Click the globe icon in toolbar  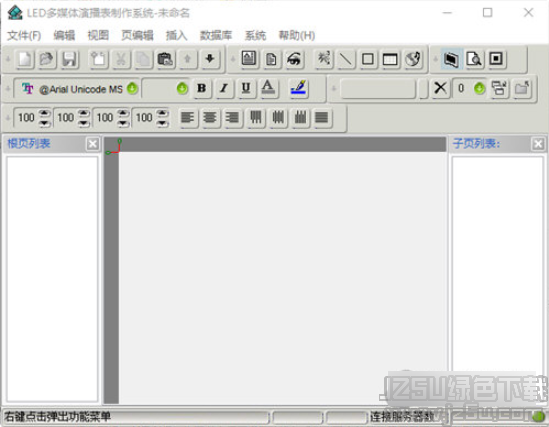[x=413, y=59]
